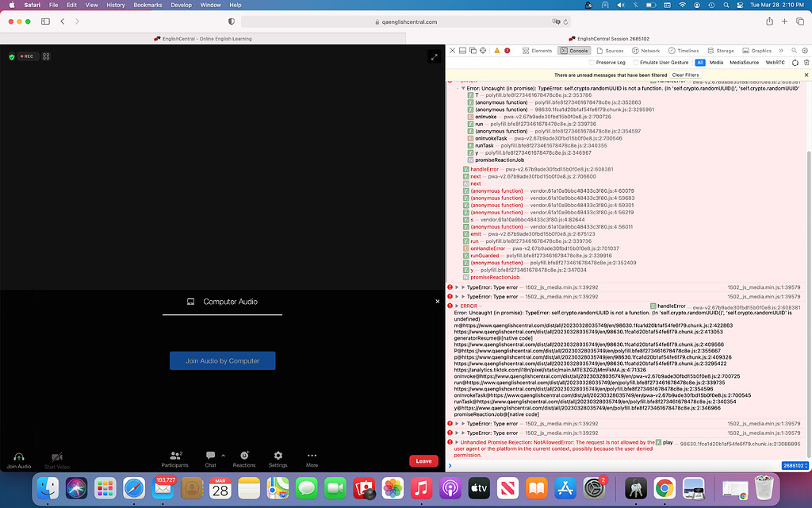The width and height of the screenshot is (812, 508).
Task: Click the Join Audio by Computer button
Action: coord(223,360)
